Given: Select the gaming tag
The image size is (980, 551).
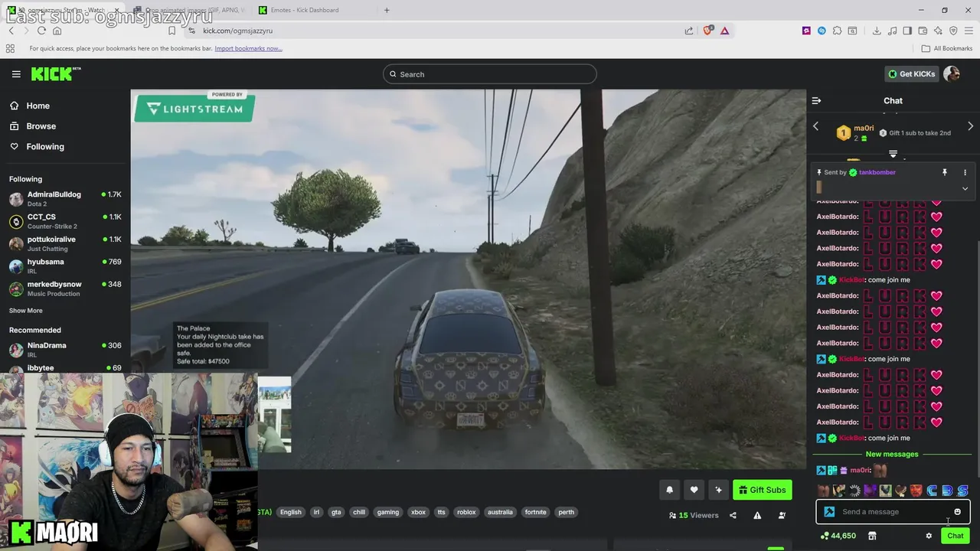Looking at the screenshot, I should click(x=388, y=512).
